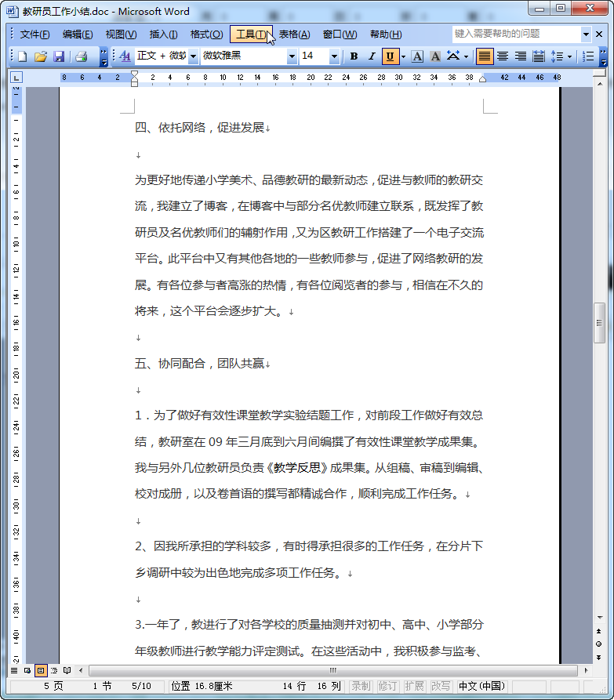614x700 pixels.
Task: Expand Standard toolbar options chevron
Action: pyautogui.click(x=104, y=56)
